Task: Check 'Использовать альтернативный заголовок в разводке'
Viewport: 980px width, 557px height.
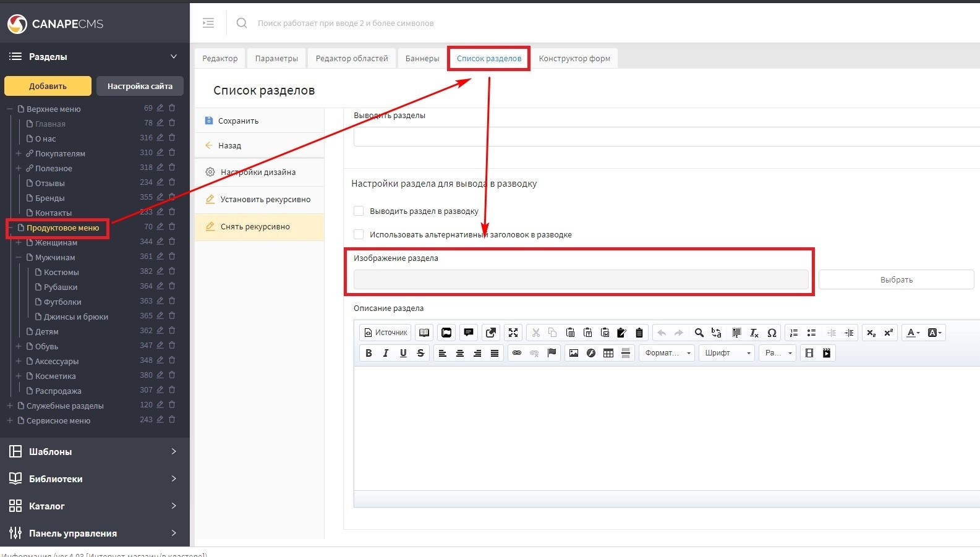Action: 359,234
